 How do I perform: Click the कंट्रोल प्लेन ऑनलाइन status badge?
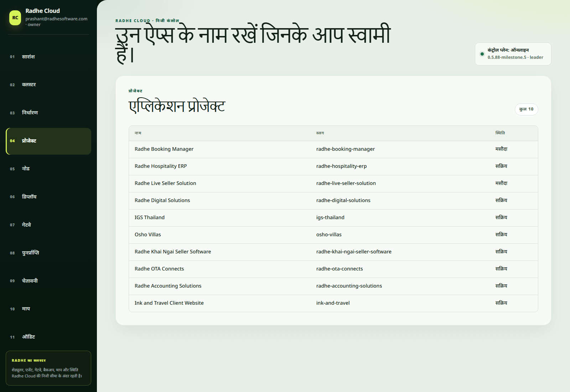[513, 54]
